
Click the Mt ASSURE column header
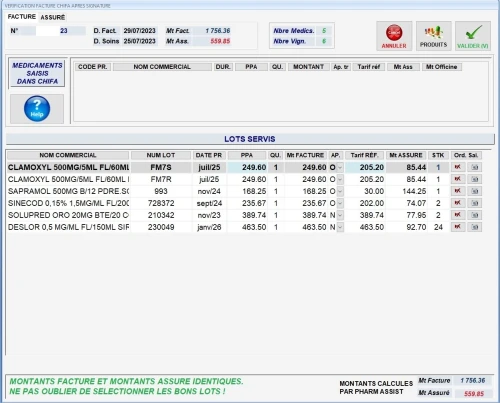pos(406,155)
